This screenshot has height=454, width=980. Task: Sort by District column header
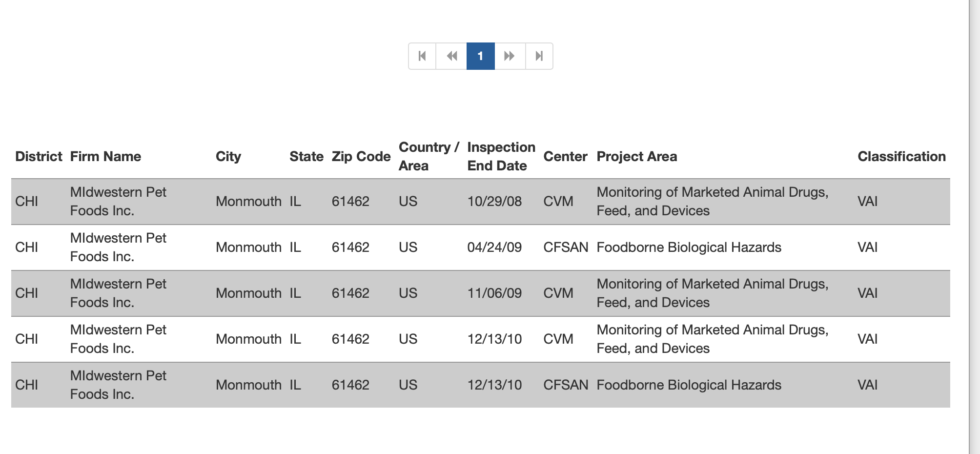click(39, 156)
